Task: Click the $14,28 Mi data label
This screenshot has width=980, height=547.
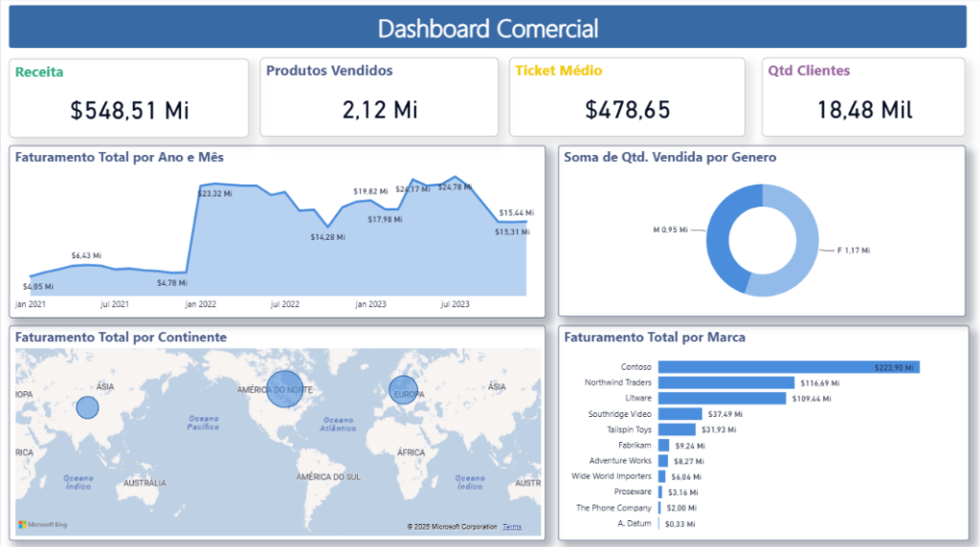Action: click(328, 237)
